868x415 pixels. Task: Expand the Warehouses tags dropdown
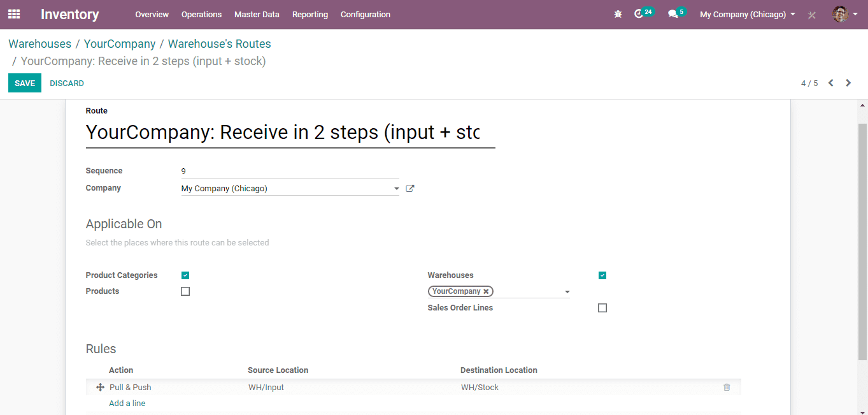coord(567,292)
